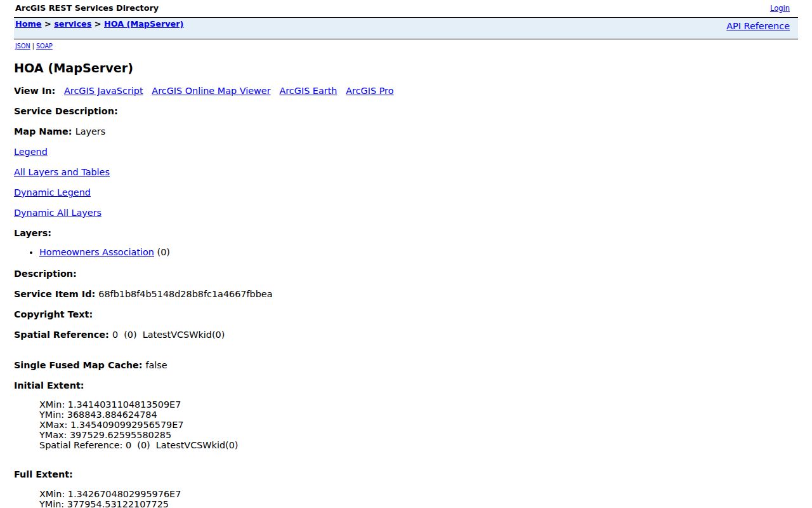Click the HOA (MapServer) page heading
Viewport: 812px width, 508px height.
74,68
